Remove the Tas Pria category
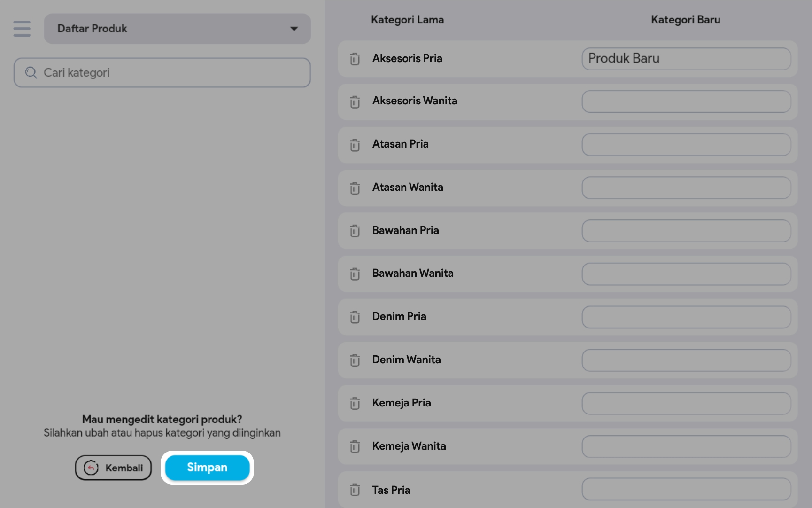 (355, 490)
